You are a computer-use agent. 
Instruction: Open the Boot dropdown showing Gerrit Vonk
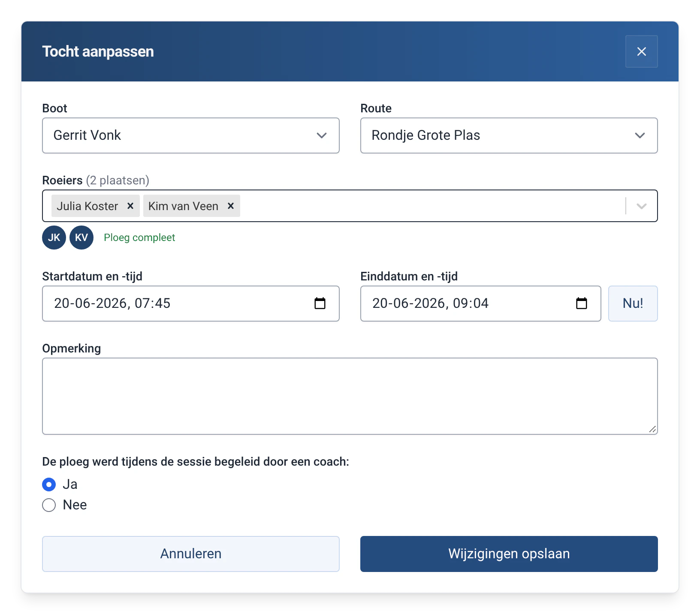(x=191, y=135)
